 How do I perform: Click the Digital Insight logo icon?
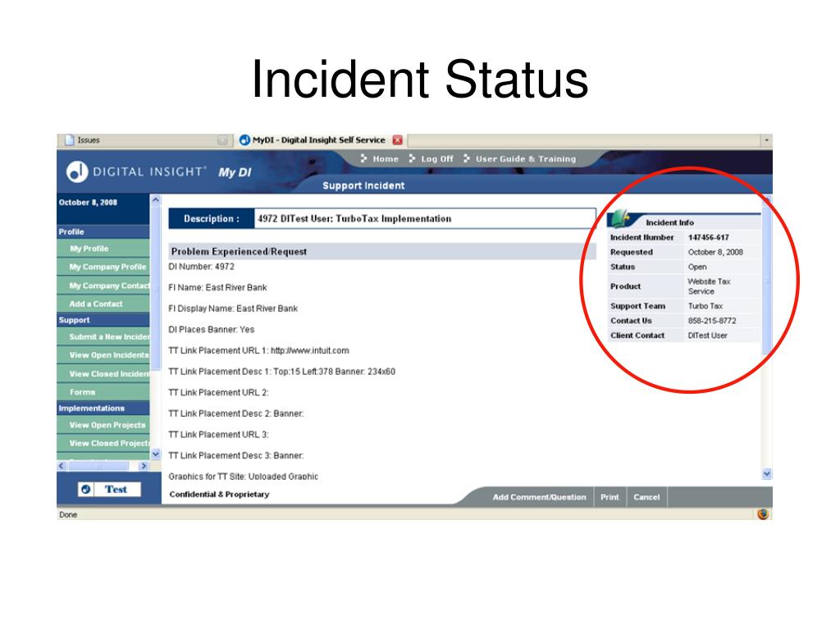pos(77,171)
